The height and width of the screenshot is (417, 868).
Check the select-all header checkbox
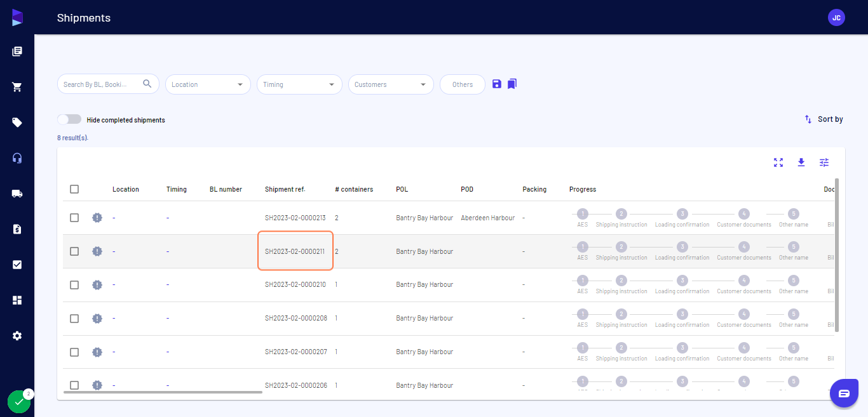74,189
